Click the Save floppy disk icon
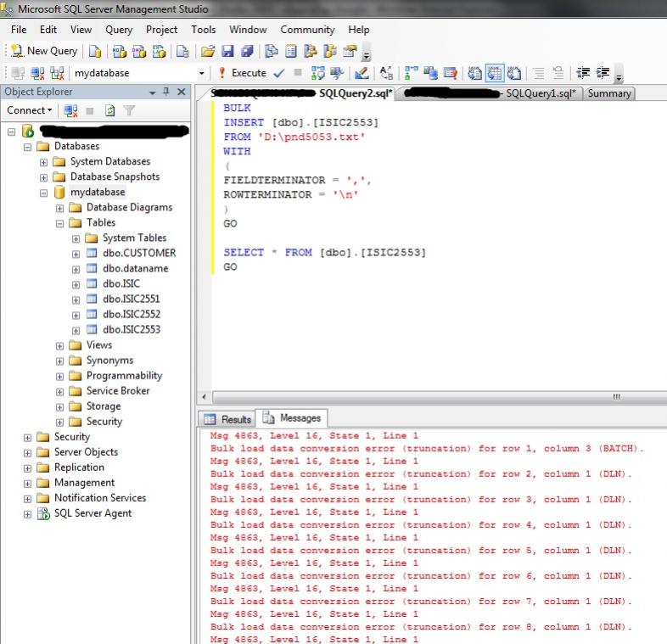This screenshot has width=667, height=644. (227, 51)
